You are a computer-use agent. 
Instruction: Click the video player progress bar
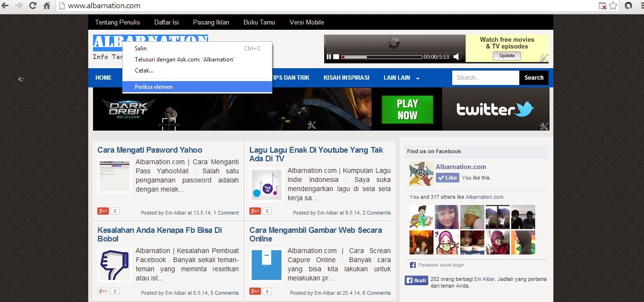382,57
